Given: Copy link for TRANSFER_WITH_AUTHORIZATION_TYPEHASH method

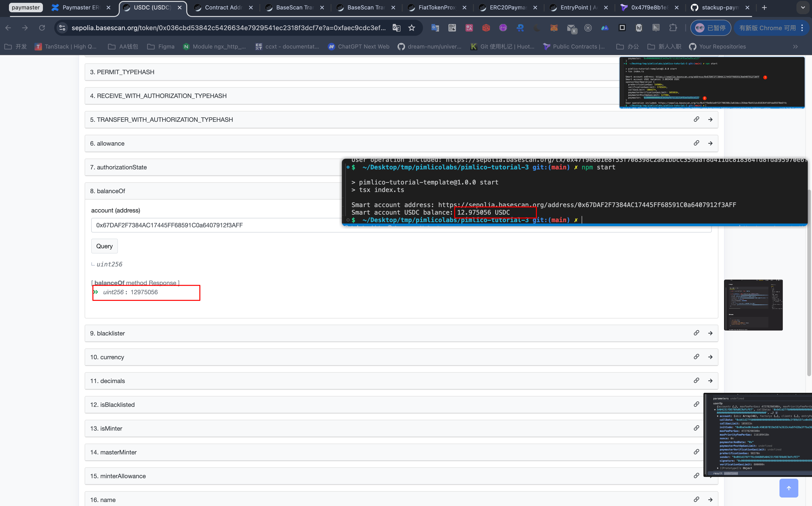Looking at the screenshot, I should pos(696,119).
